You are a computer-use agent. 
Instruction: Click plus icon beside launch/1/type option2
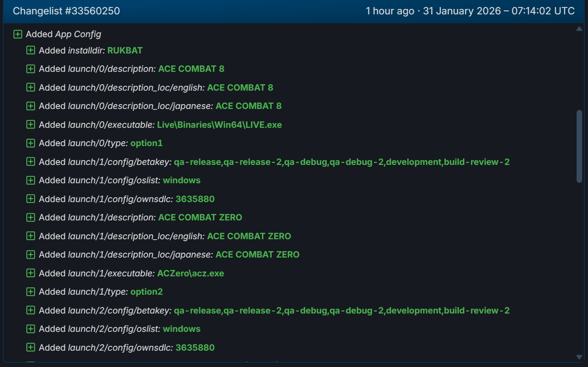[31, 292]
